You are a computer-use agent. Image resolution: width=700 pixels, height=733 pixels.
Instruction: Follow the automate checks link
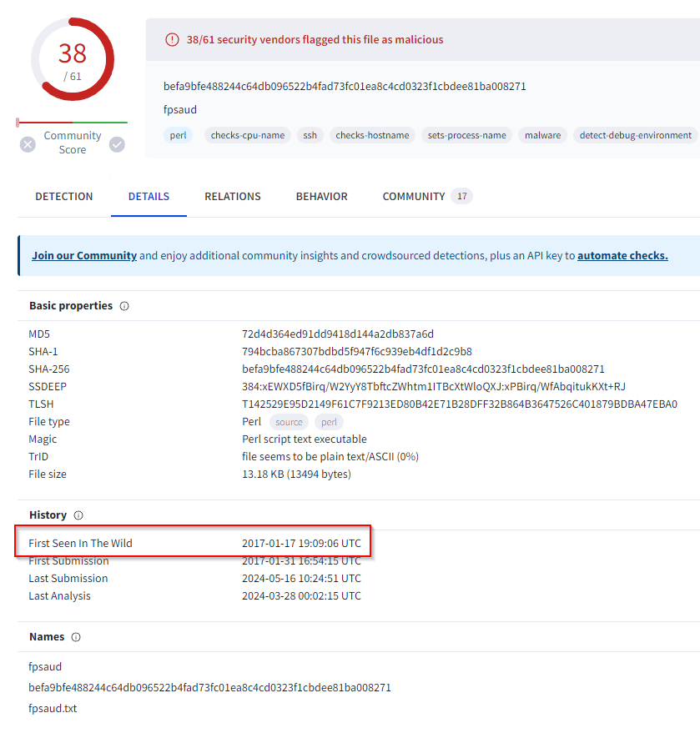pyautogui.click(x=622, y=256)
